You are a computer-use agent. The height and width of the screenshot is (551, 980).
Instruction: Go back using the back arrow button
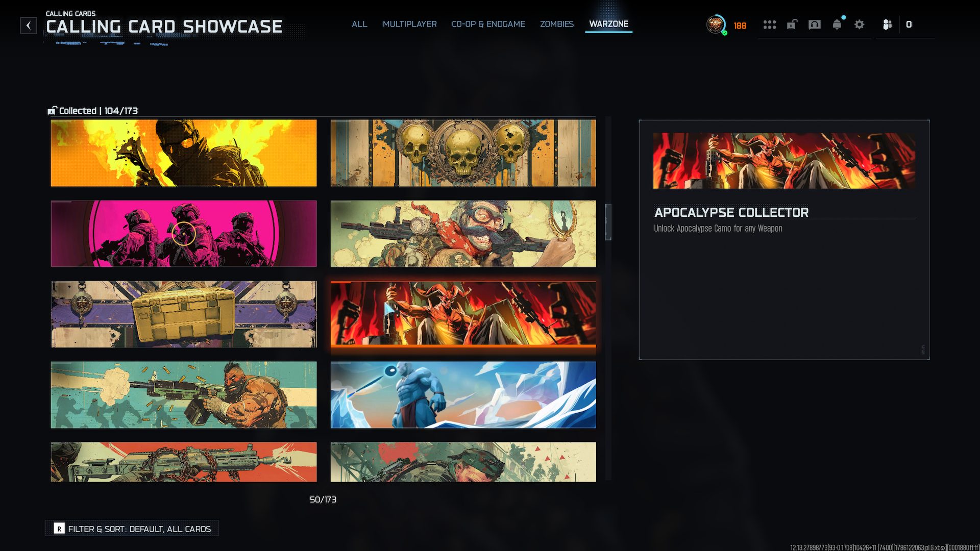(x=29, y=26)
